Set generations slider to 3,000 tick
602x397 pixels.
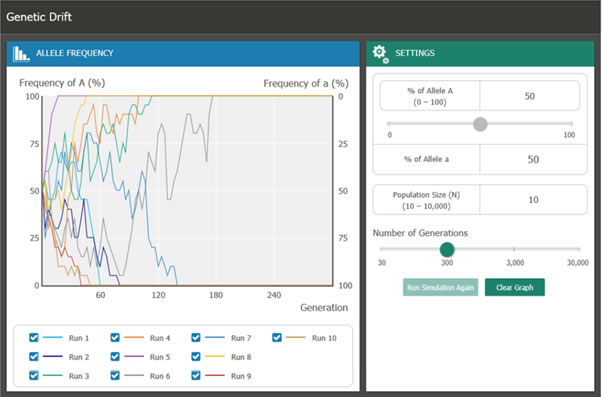coord(514,249)
